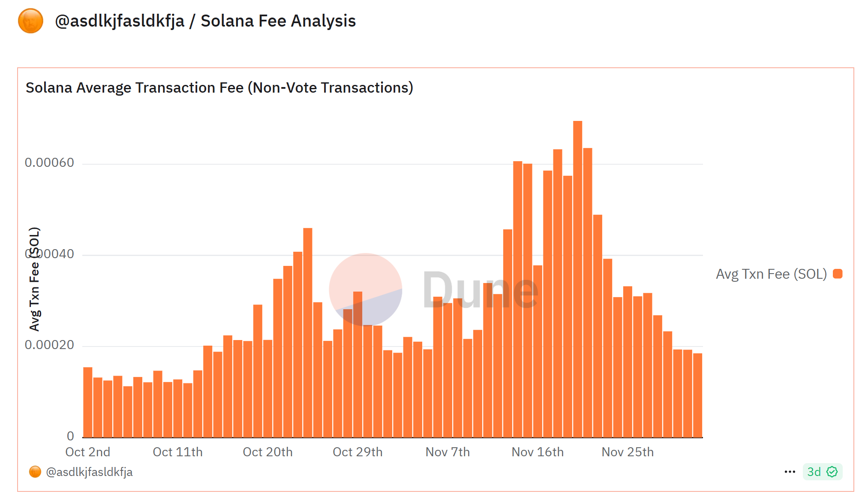Click the orange legend color square
Viewport: 868px width, 497px height.
[x=838, y=274]
